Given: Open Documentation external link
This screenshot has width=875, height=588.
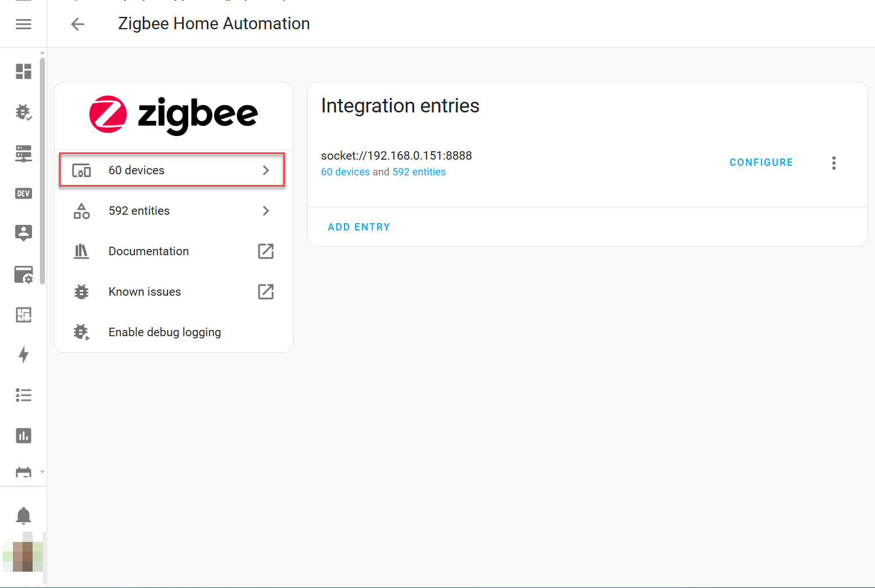Looking at the screenshot, I should 265,251.
